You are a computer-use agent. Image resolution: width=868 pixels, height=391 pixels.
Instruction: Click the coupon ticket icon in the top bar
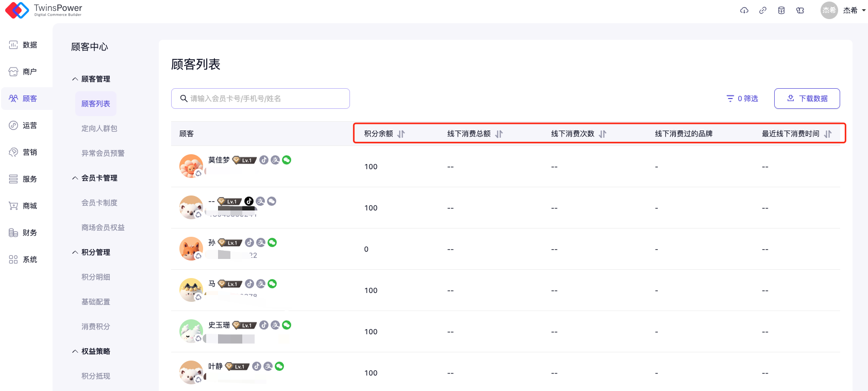pos(800,10)
